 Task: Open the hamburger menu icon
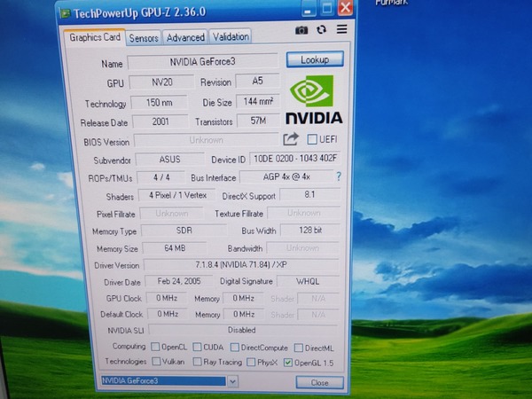click(x=341, y=29)
